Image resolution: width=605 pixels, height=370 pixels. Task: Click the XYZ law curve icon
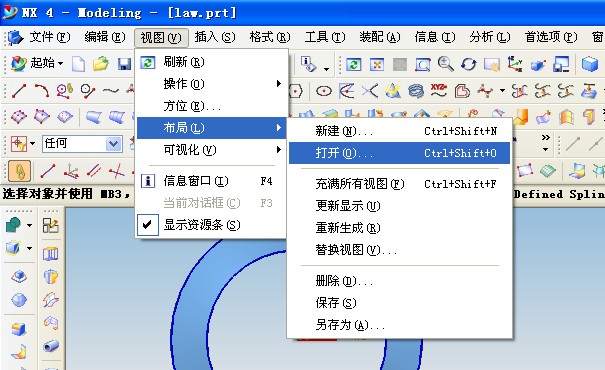tap(439, 91)
